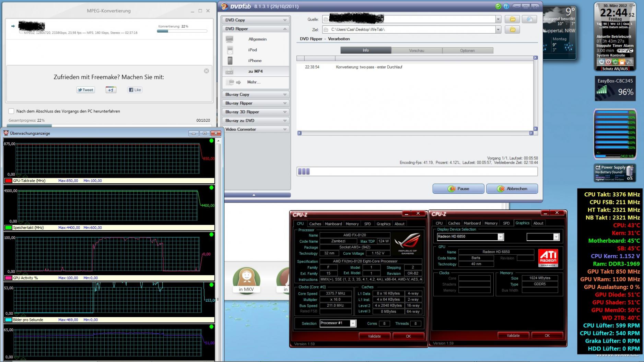Dismiss the Freemake promo banner
Image resolution: width=644 pixels, height=362 pixels.
tap(206, 71)
